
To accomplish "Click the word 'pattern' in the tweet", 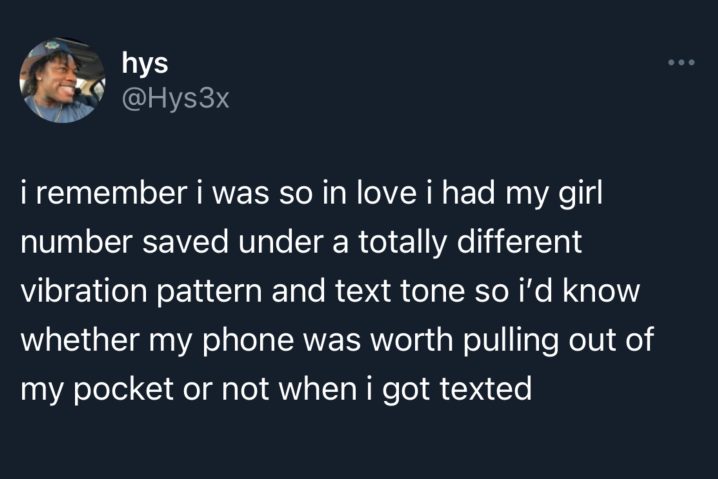I will (x=209, y=293).
